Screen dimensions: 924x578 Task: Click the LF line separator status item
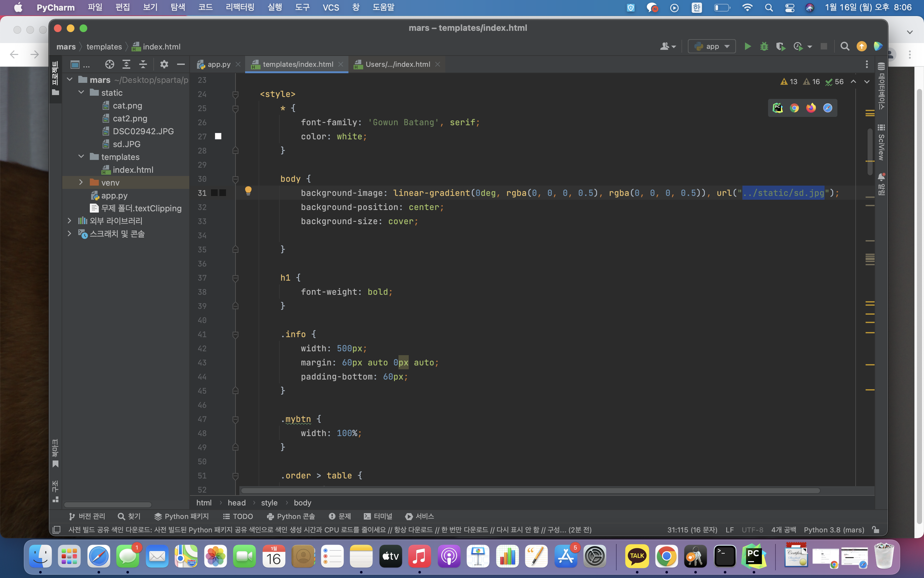[x=730, y=530]
